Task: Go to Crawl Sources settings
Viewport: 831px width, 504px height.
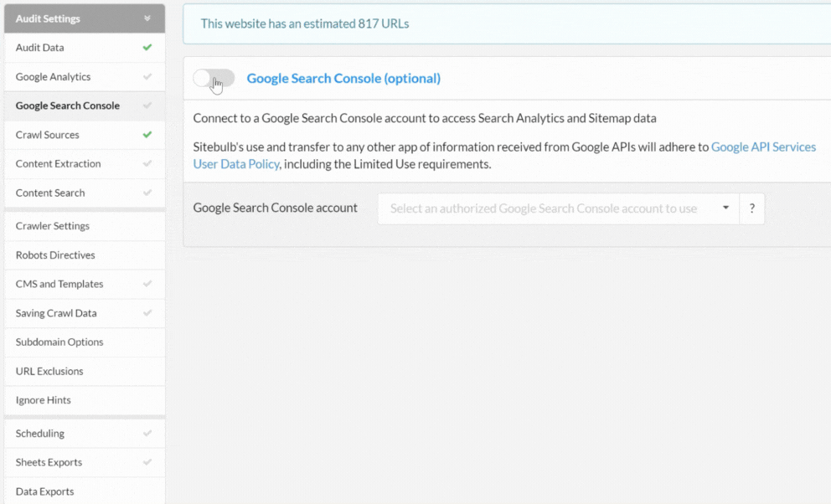Action: 85,135
